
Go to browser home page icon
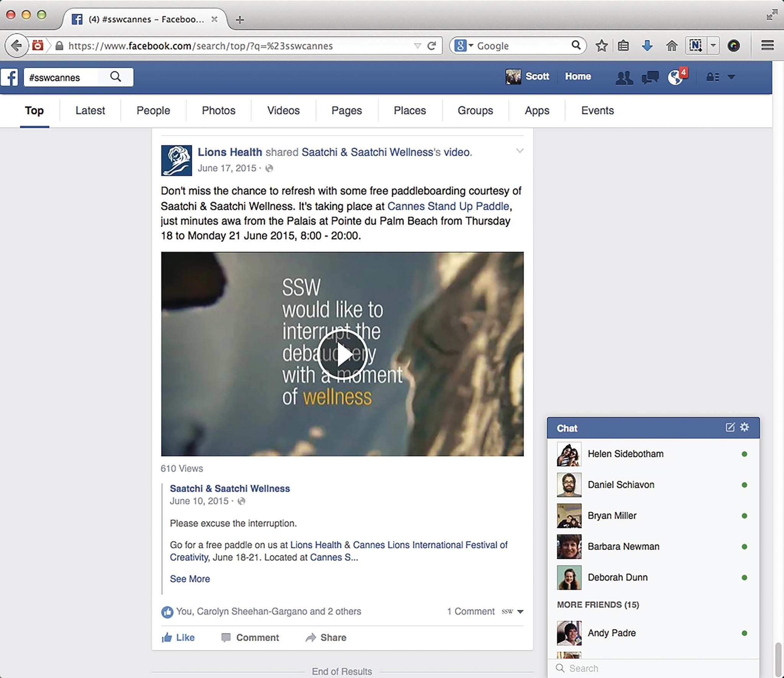pos(671,46)
